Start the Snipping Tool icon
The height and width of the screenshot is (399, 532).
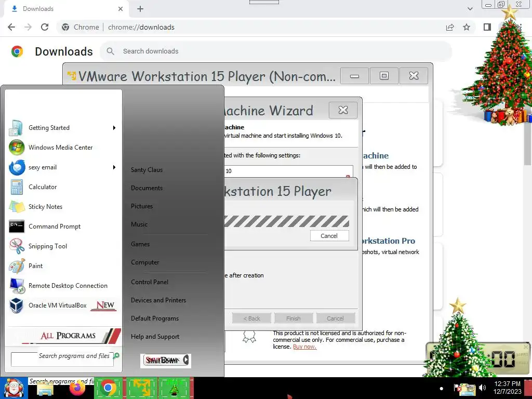(17, 246)
